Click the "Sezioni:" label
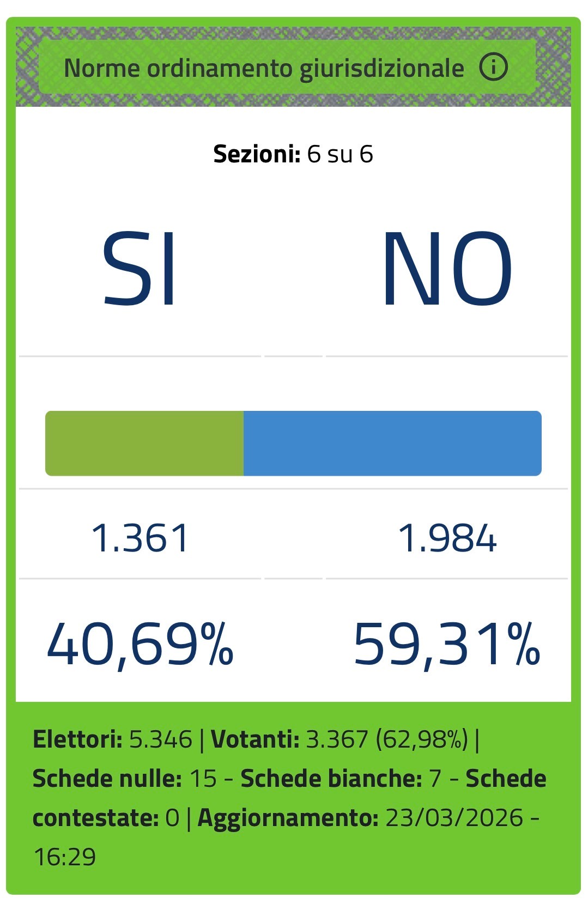588x904 pixels. (257, 154)
